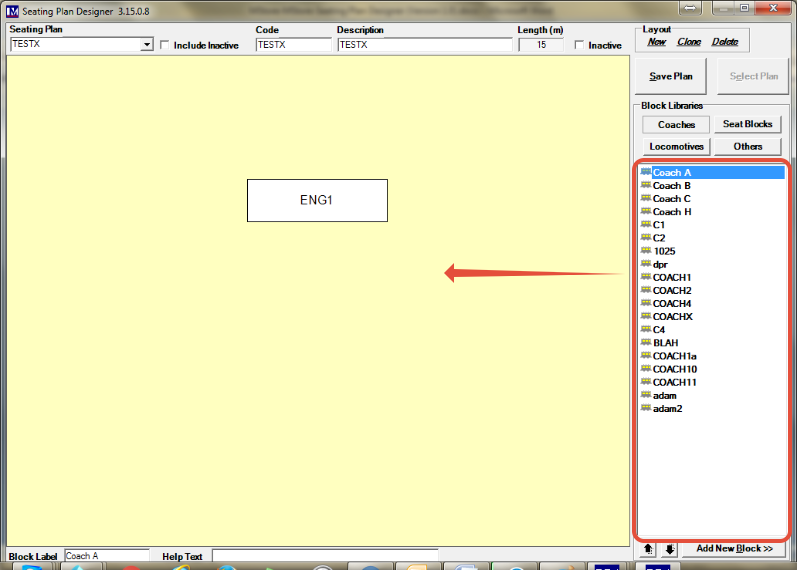This screenshot has width=797, height=570.
Task: Select the 'adam2' list entry
Action: click(x=667, y=408)
